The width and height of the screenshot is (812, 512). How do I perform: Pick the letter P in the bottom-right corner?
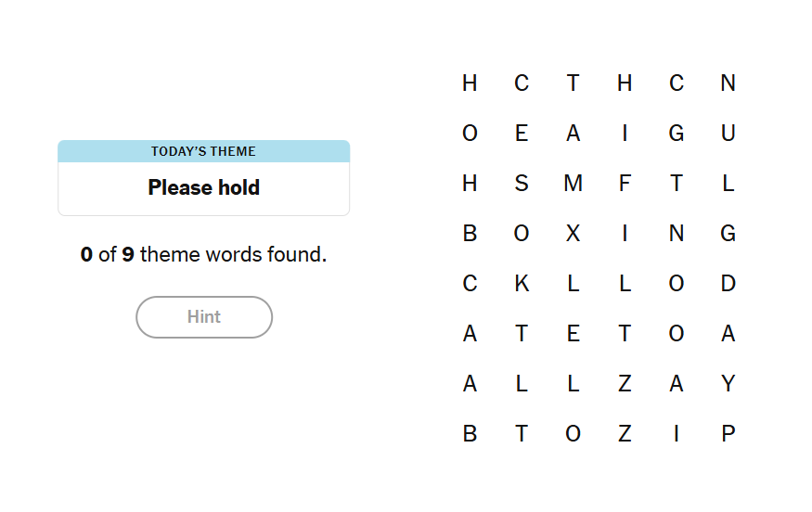tap(728, 433)
